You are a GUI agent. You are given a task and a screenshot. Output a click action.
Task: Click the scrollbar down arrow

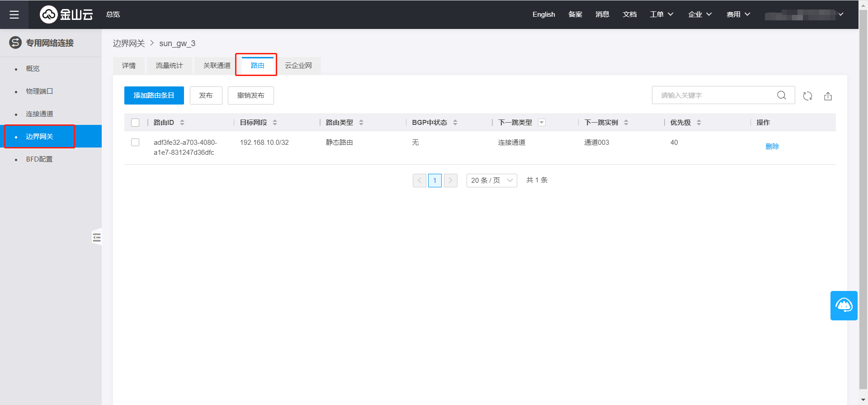[863, 400]
